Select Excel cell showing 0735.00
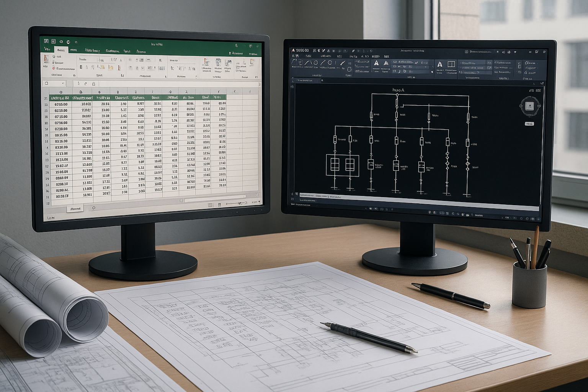588x392 pixels. 61,104
